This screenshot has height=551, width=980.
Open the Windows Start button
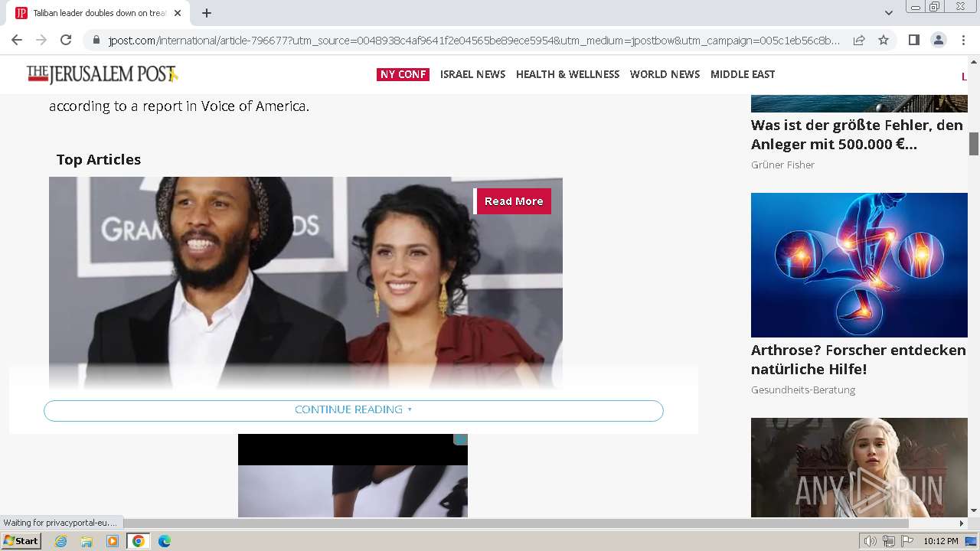coord(21,541)
